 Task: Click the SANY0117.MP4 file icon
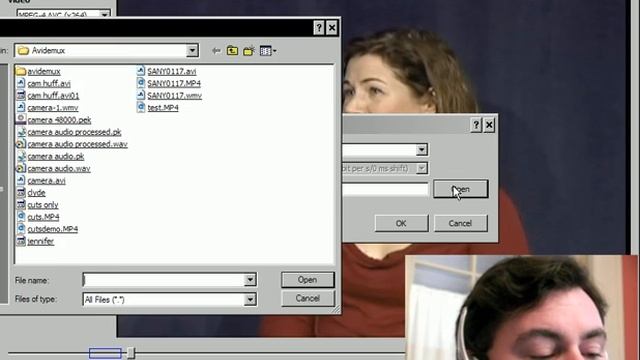coord(141,83)
